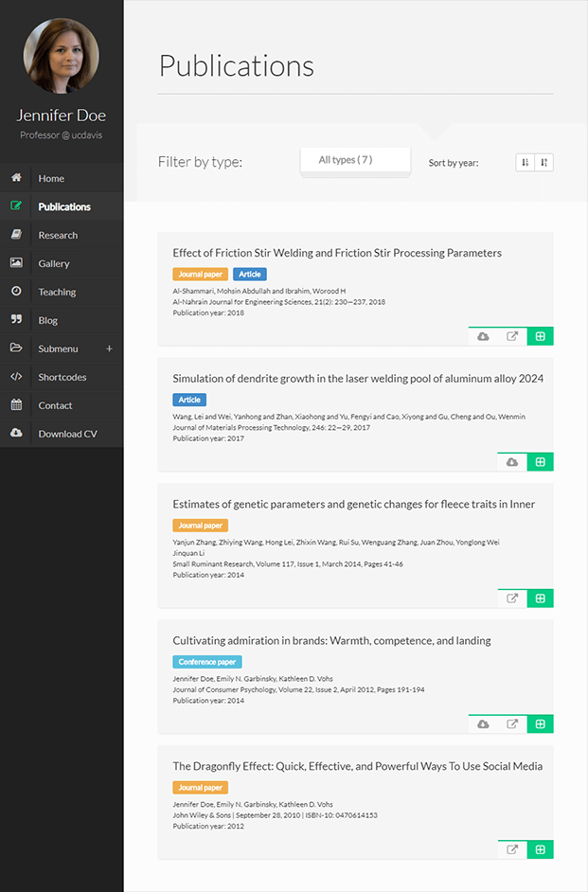The image size is (588, 892).
Task: Open the All types filter dropdown
Action: [354, 159]
